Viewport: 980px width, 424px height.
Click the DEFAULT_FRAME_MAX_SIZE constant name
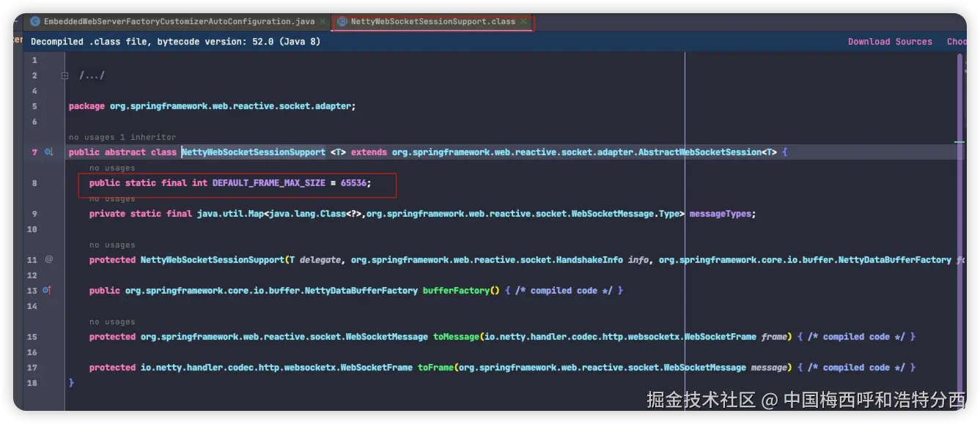click(269, 183)
